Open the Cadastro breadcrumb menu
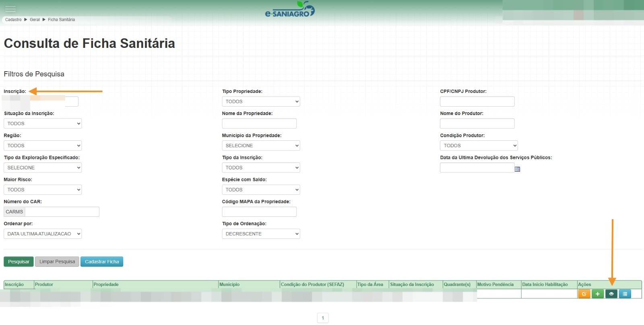The height and width of the screenshot is (325, 644). pos(13,19)
